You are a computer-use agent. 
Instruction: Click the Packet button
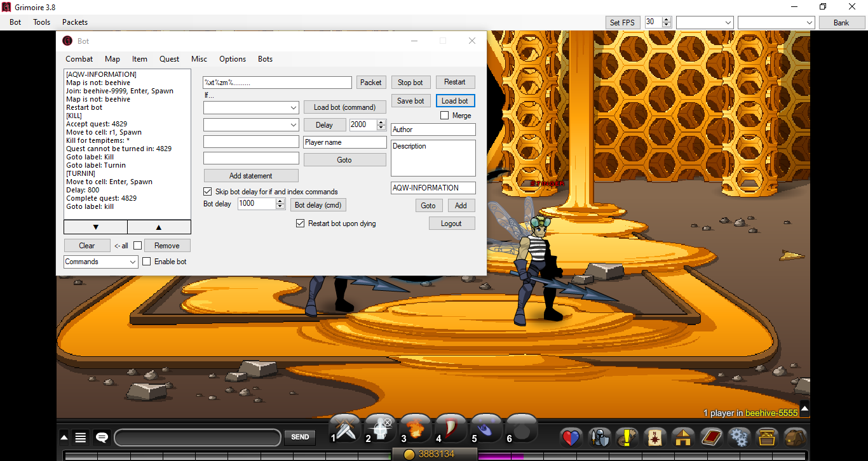371,83
